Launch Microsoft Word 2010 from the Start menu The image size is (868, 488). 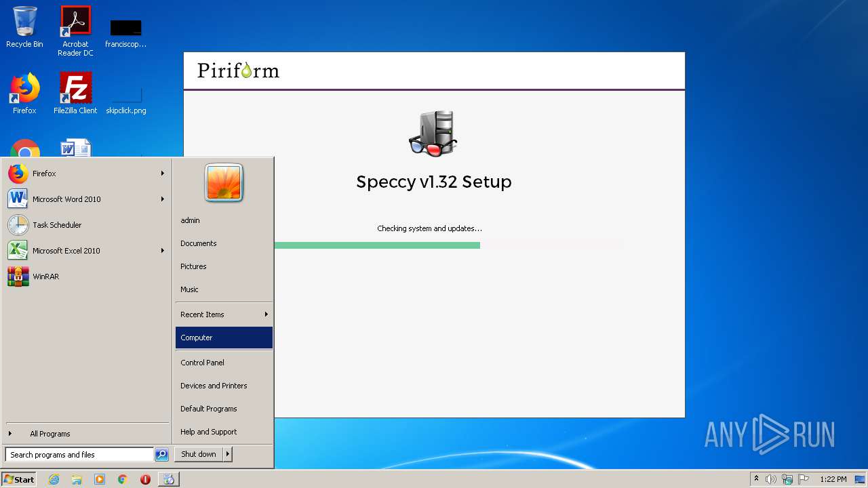pos(86,199)
